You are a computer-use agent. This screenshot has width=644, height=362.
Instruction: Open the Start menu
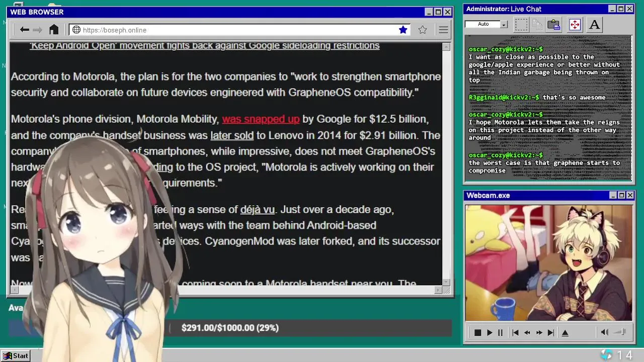(x=16, y=355)
